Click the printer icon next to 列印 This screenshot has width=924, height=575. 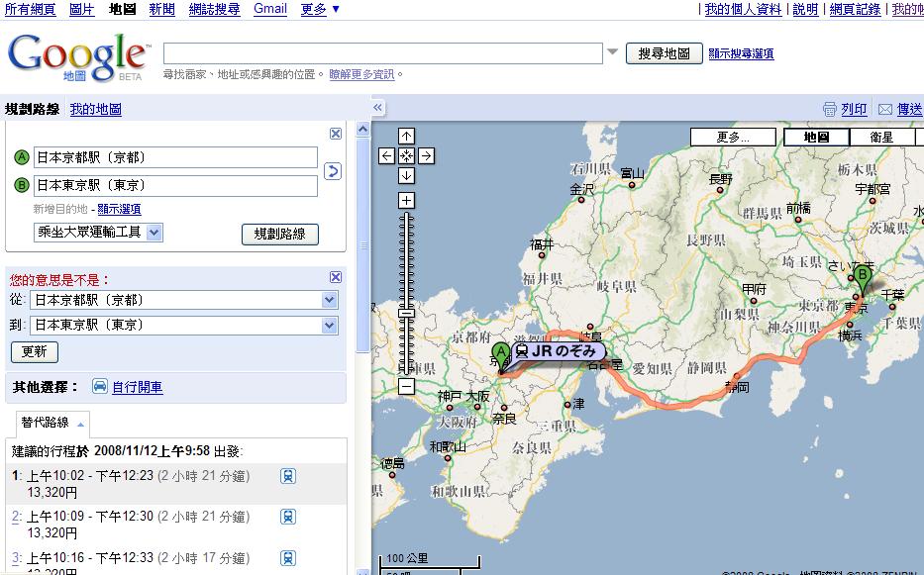click(830, 109)
